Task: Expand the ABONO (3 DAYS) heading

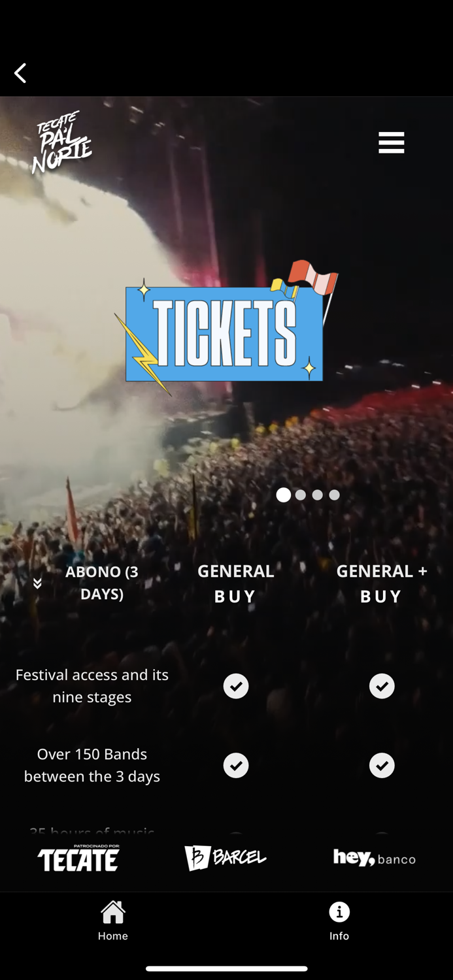Action: point(102,583)
